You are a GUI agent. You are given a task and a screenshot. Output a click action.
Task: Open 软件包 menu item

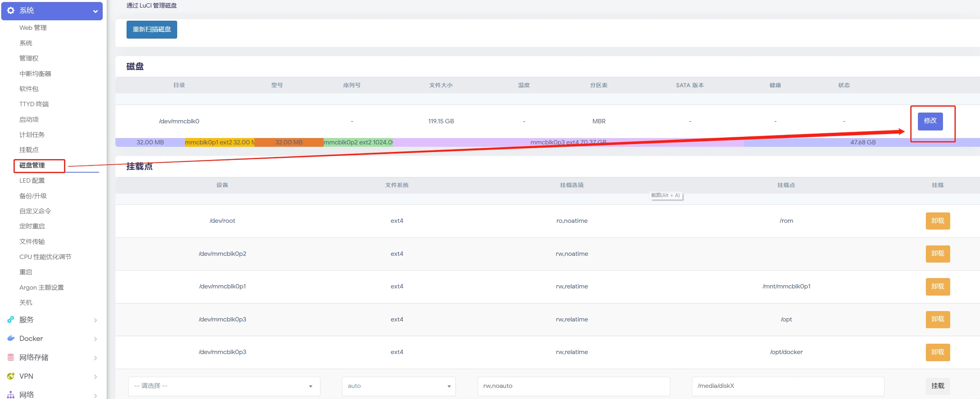coord(29,89)
